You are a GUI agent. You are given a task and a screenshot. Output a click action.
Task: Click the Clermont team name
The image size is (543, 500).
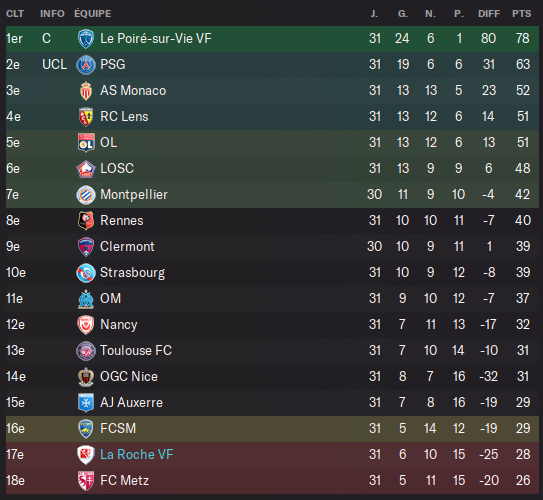127,247
